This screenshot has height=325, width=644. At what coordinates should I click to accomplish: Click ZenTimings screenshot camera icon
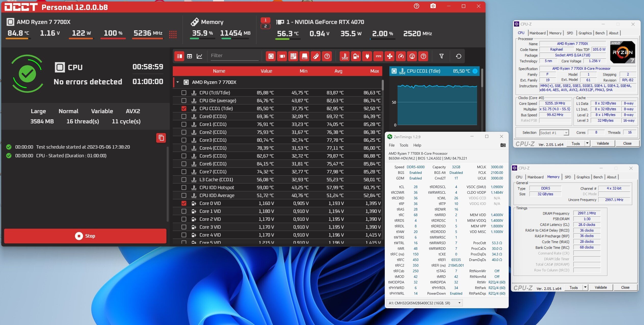[x=503, y=145]
